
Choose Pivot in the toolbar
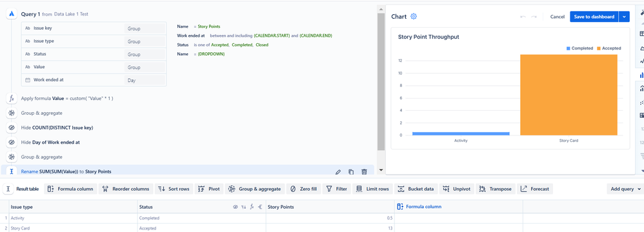(208, 189)
